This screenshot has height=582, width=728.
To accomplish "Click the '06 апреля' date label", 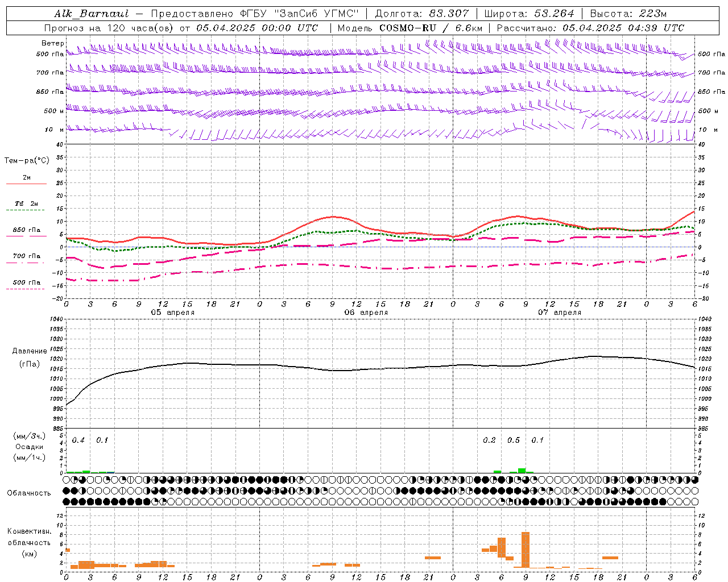I will pos(366,313).
